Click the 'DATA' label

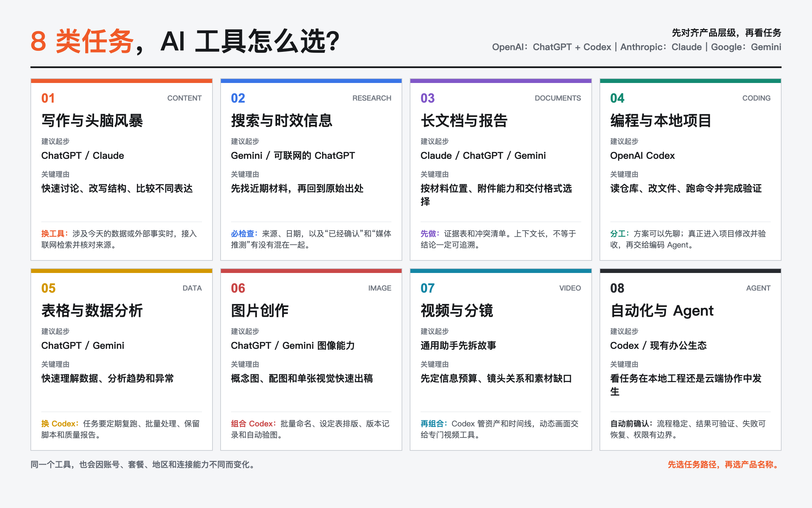click(192, 288)
